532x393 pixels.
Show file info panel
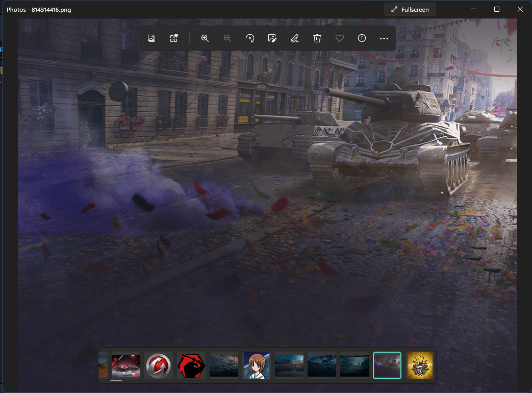(362, 38)
